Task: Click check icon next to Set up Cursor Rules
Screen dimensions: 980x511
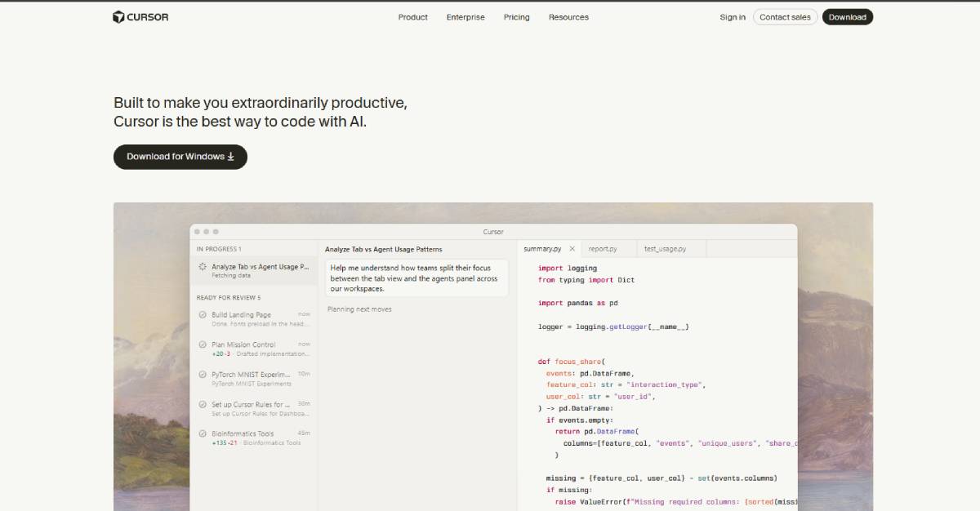Action: pyautogui.click(x=203, y=404)
